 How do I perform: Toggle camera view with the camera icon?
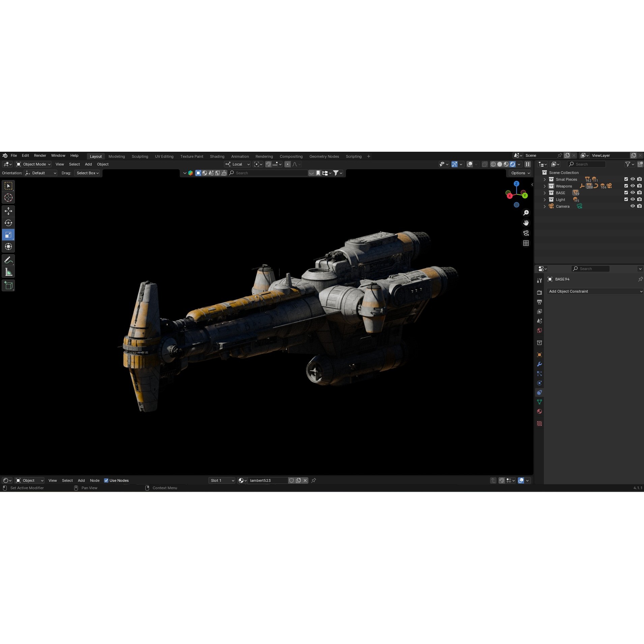pos(526,233)
